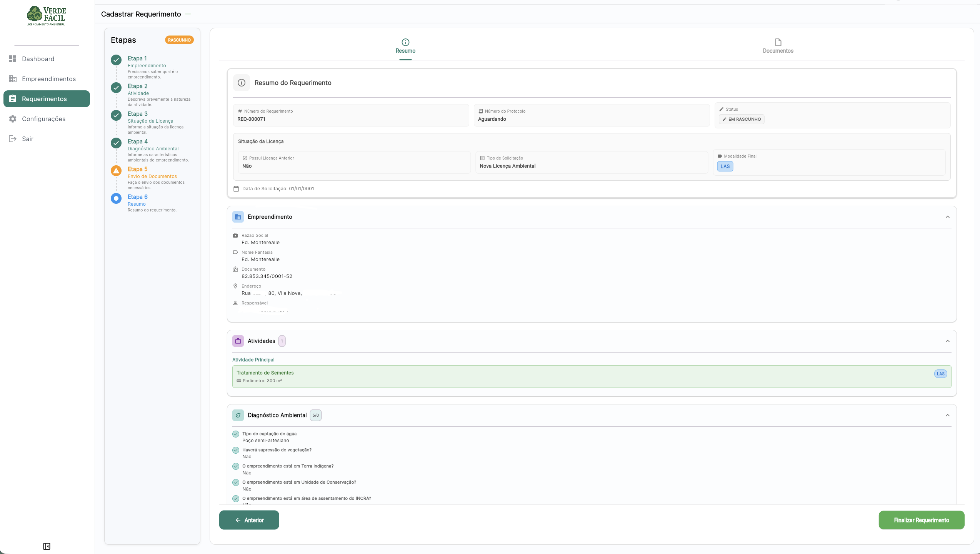980x554 pixels.
Task: Click the Etapa 5 warning triangle icon
Action: [x=116, y=171]
